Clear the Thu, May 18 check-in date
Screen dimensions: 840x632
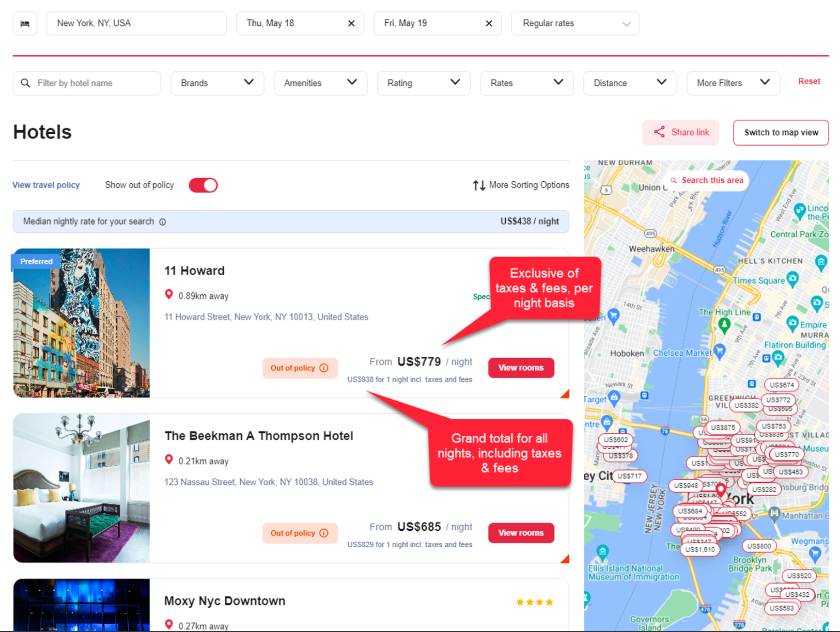[x=351, y=23]
